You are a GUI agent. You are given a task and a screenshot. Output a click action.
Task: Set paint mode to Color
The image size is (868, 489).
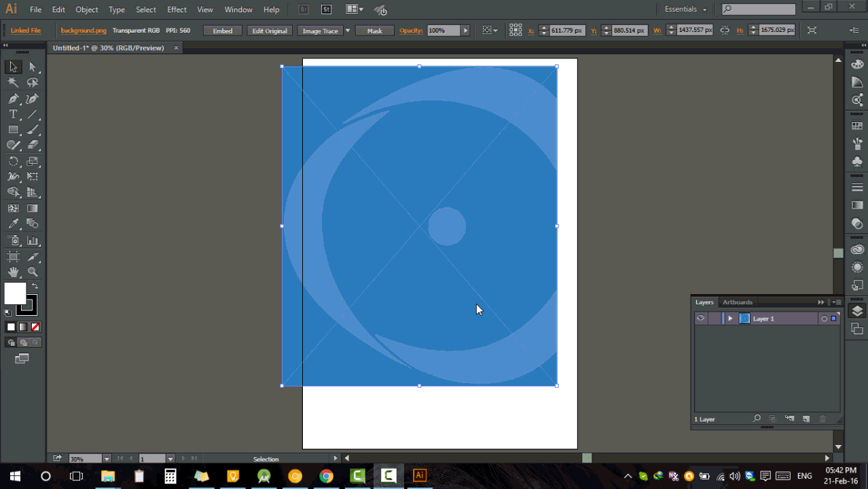click(x=11, y=327)
